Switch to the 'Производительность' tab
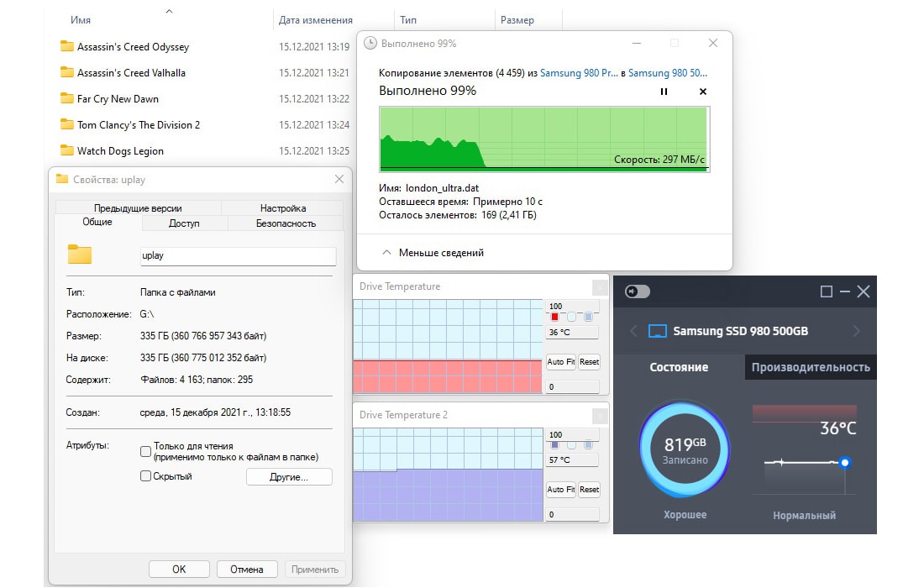This screenshot has height=588, width=924. point(810,367)
